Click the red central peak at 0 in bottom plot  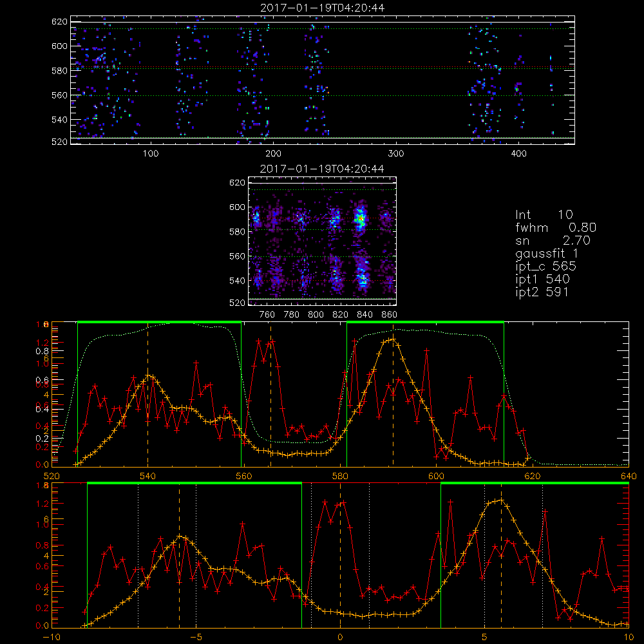pos(343,503)
